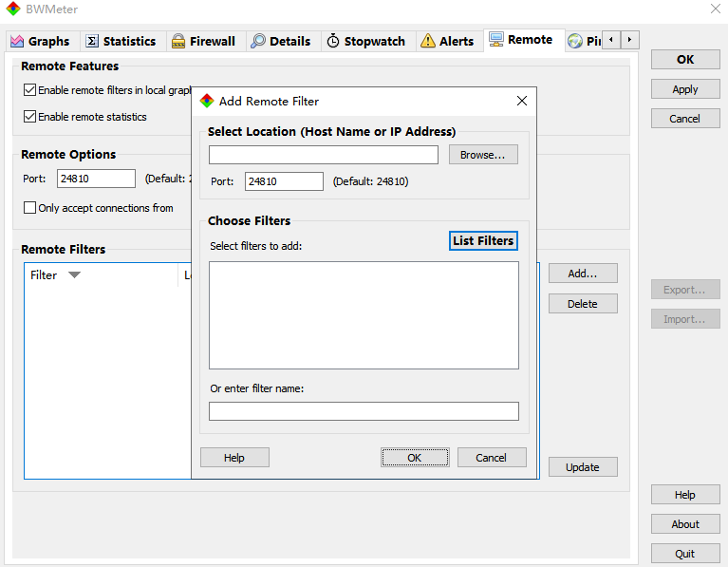This screenshot has width=728, height=567.
Task: Click the Ping globe icon
Action: (575, 41)
